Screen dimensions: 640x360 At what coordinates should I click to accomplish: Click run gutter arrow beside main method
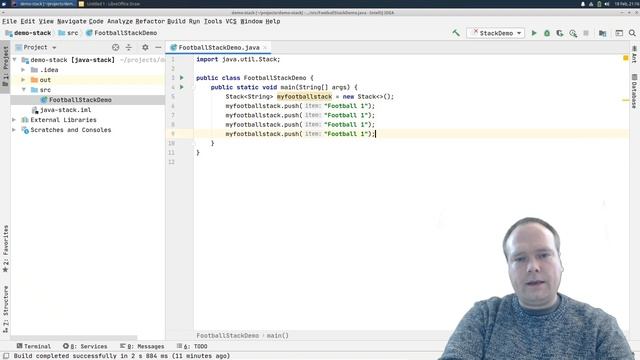[x=182, y=87]
